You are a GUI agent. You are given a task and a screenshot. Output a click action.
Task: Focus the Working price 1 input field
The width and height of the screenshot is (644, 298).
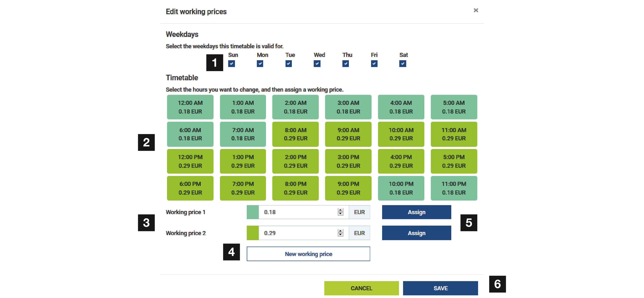pyautogui.click(x=297, y=212)
